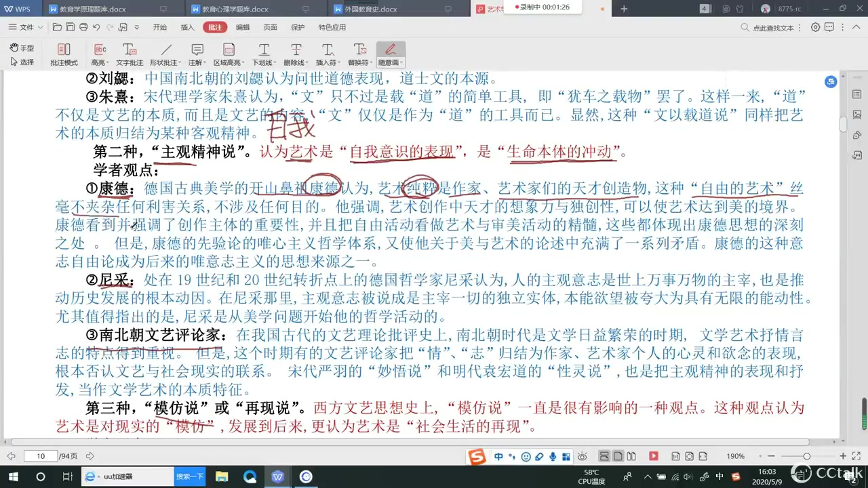This screenshot has width=868, height=488.
Task: Expand the 注解 dropdown arrow
Action: (x=205, y=62)
